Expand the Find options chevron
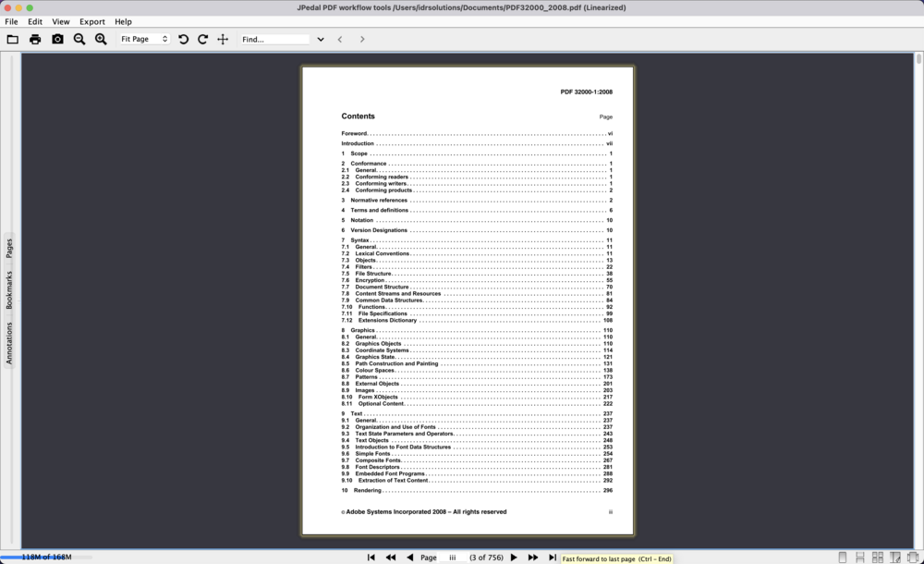Screen dimensions: 924x564 point(321,39)
